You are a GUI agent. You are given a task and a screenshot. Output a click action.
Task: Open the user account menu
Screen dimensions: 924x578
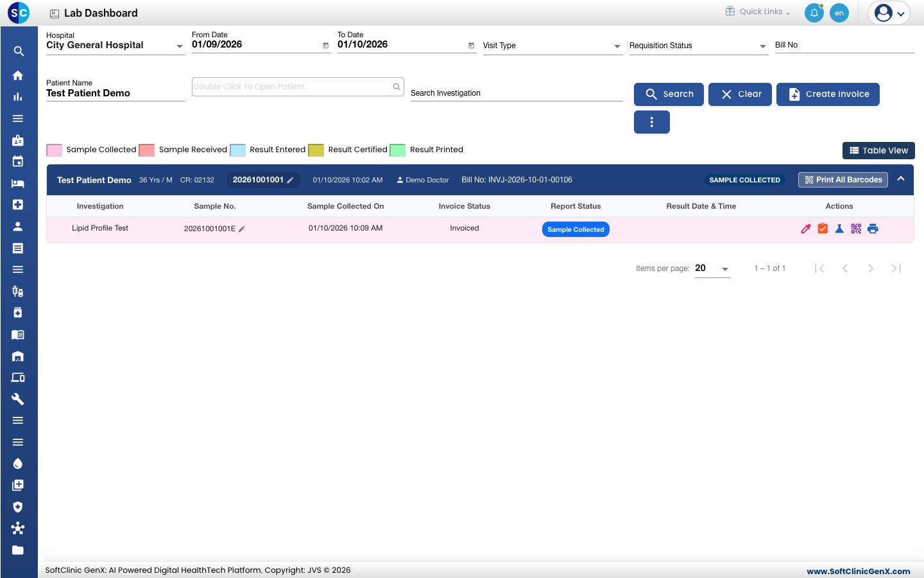point(889,13)
